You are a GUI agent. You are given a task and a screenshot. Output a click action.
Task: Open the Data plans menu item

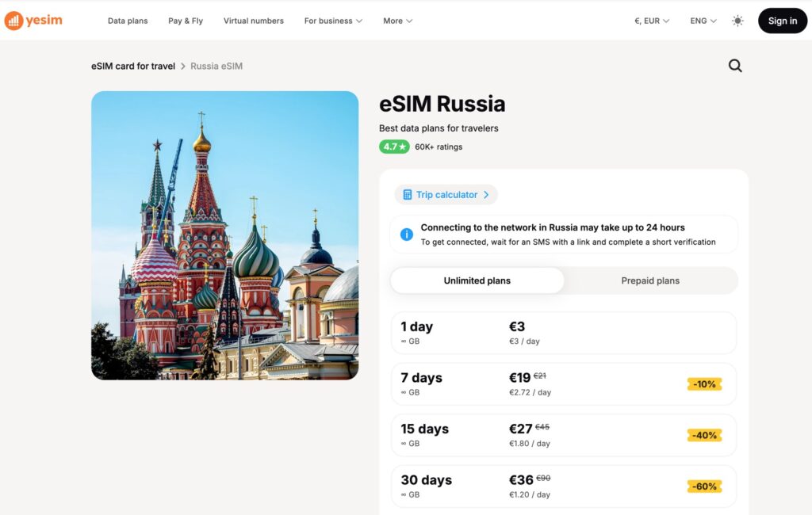click(x=128, y=21)
